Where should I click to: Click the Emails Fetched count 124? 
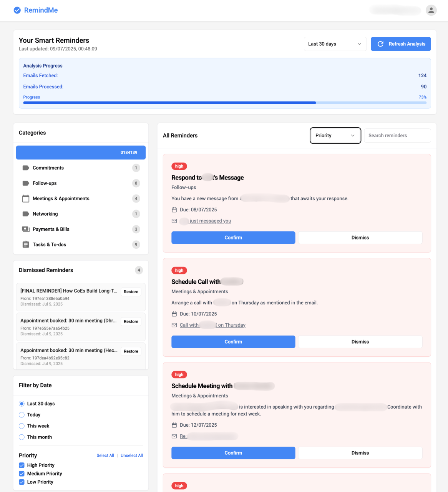point(422,76)
